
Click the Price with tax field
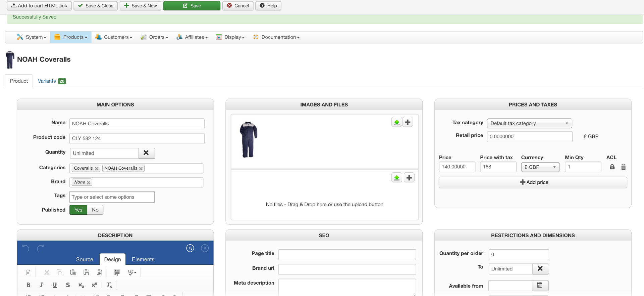point(498,167)
